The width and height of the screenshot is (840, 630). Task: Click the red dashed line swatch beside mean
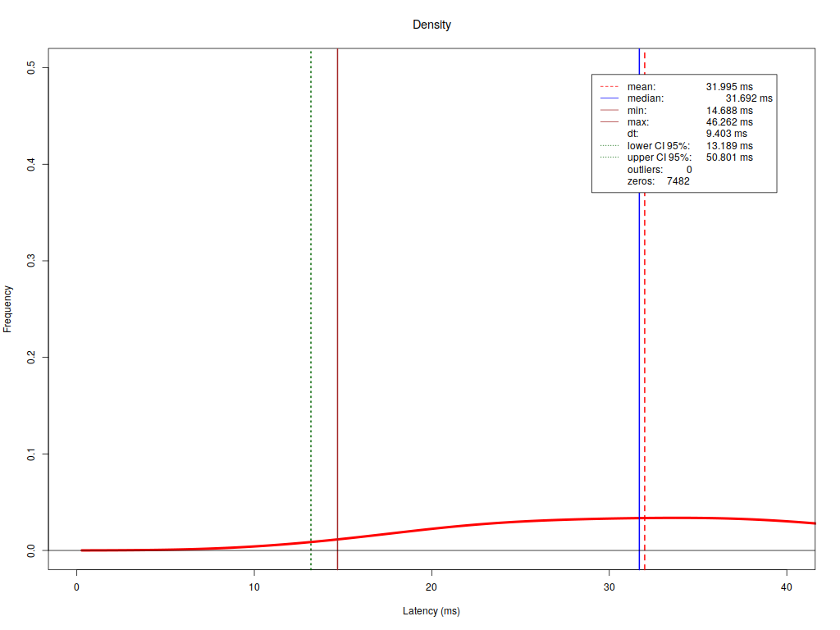coord(609,86)
